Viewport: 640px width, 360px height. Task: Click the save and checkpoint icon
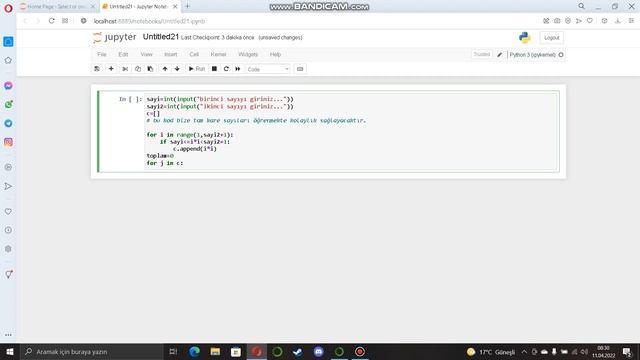tap(97, 69)
